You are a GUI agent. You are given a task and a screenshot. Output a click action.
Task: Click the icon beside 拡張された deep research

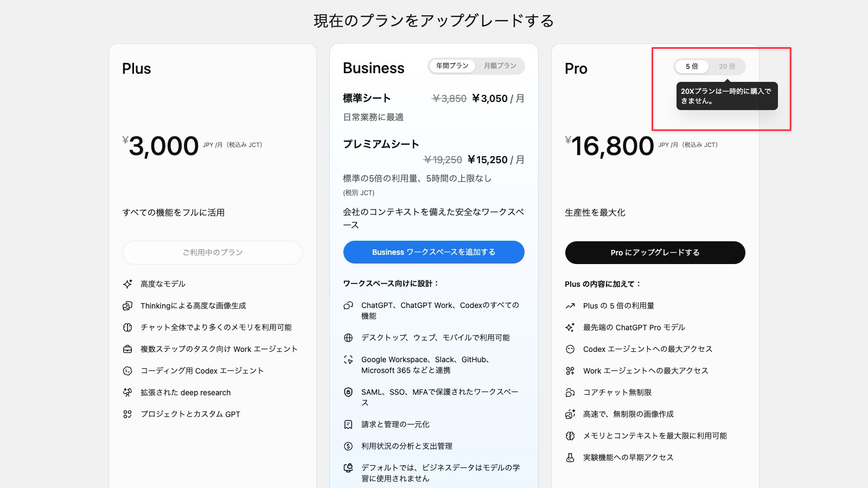pyautogui.click(x=127, y=393)
